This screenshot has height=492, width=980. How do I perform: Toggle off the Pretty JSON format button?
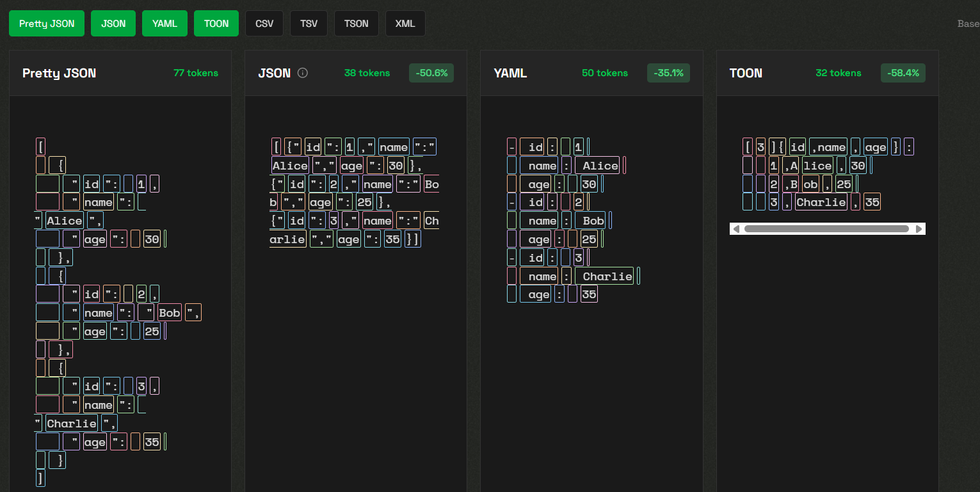[x=47, y=24]
